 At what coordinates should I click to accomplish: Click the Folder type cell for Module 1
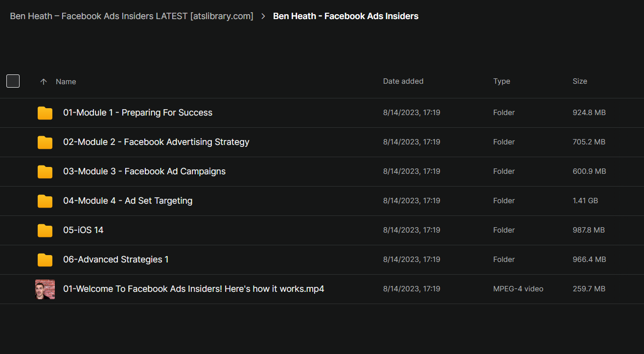click(x=504, y=113)
